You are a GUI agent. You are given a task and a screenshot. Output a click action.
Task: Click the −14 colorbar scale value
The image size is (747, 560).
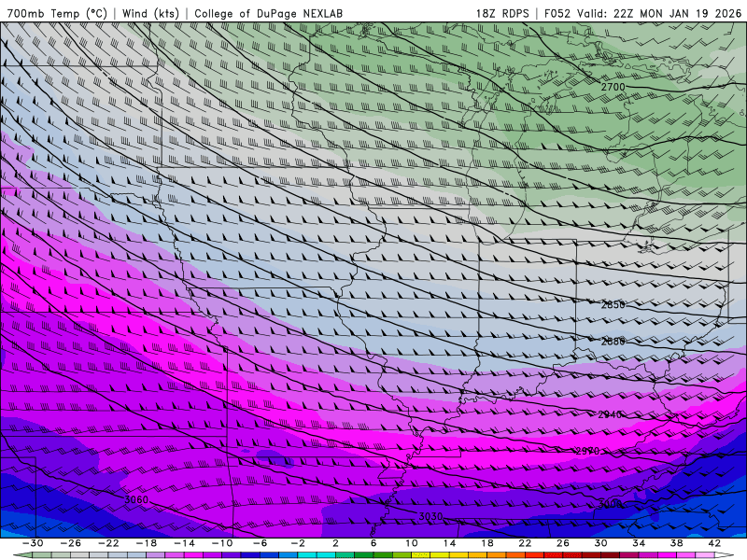click(184, 543)
